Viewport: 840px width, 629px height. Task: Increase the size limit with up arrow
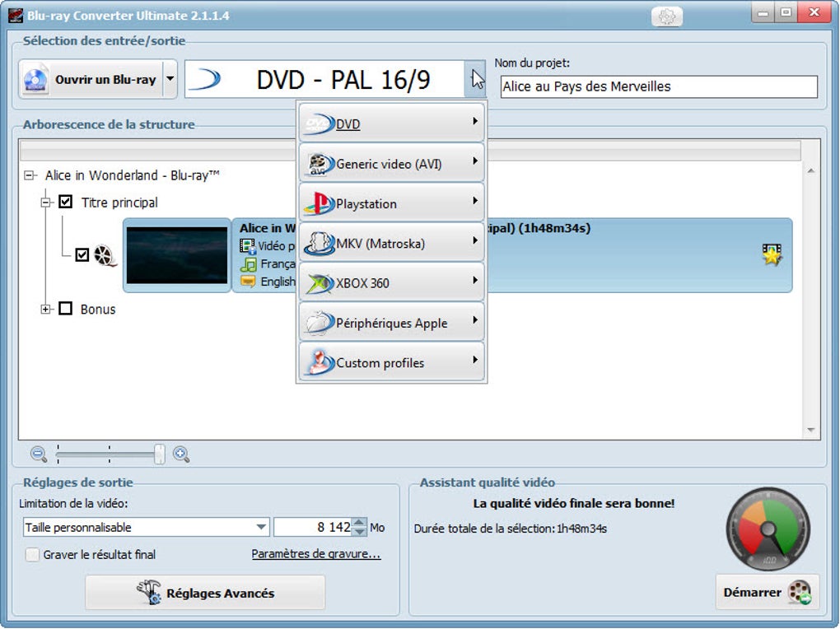(x=360, y=522)
